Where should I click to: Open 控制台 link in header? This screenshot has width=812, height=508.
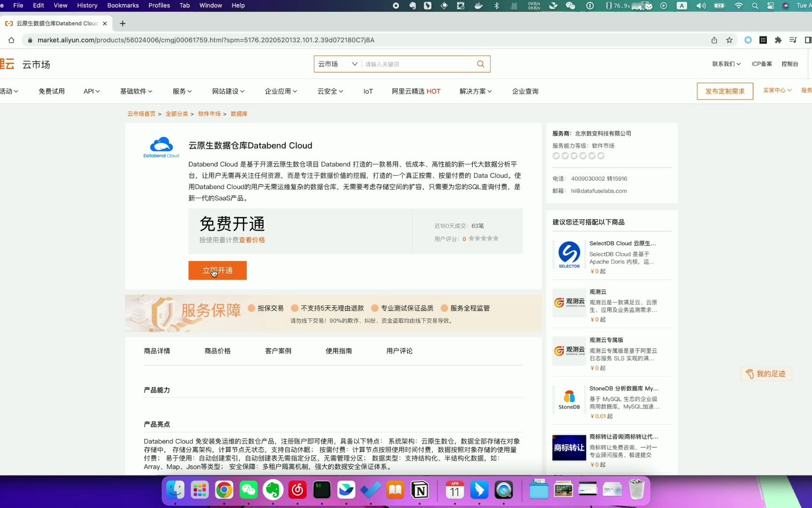(789, 64)
